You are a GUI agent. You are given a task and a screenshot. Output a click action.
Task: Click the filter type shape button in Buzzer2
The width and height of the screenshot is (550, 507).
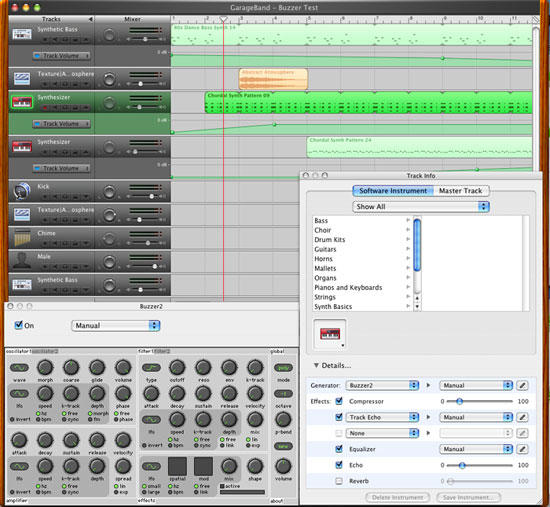point(151,368)
